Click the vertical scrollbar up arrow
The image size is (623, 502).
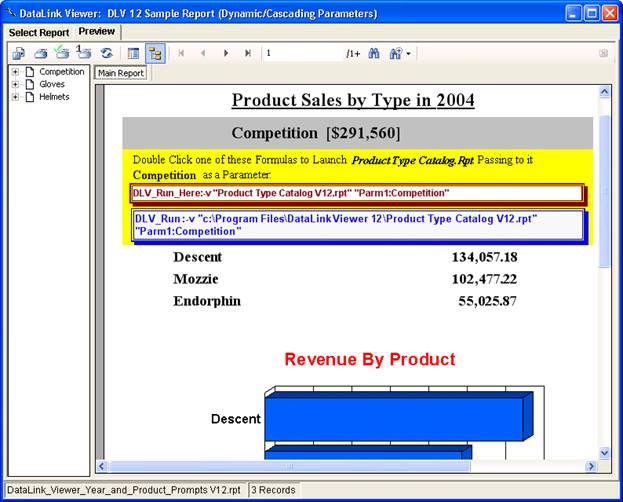point(604,92)
